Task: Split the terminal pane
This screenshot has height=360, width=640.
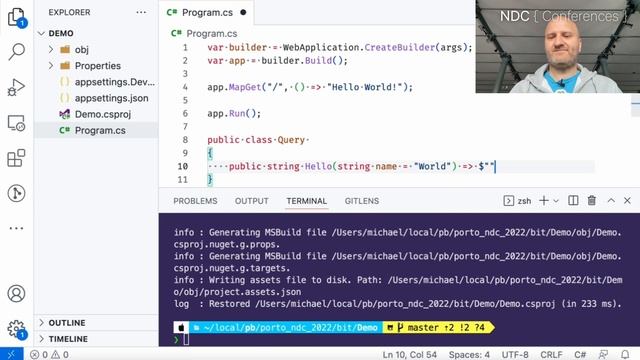Action: tap(573, 200)
